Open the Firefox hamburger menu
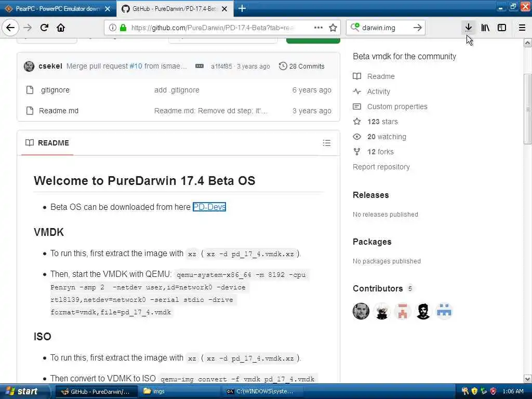The height and width of the screenshot is (399, 532). [x=522, y=28]
